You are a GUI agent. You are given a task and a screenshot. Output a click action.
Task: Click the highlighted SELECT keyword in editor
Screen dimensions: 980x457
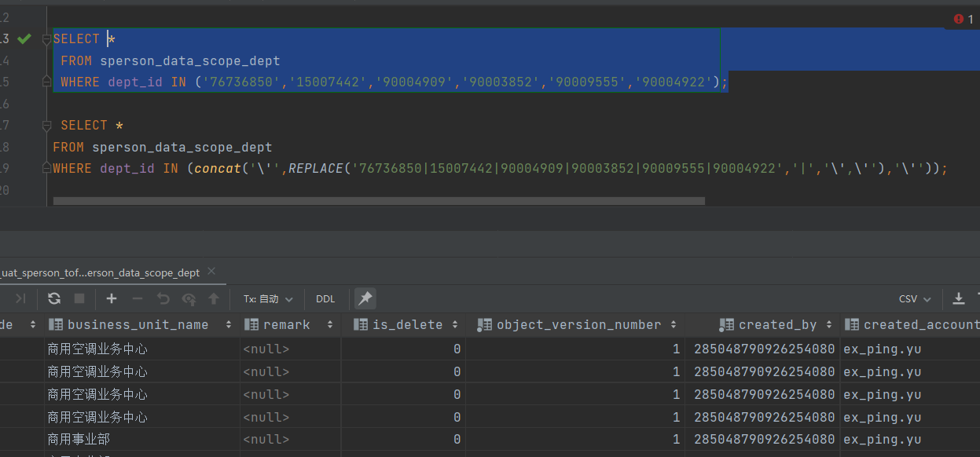coord(76,38)
